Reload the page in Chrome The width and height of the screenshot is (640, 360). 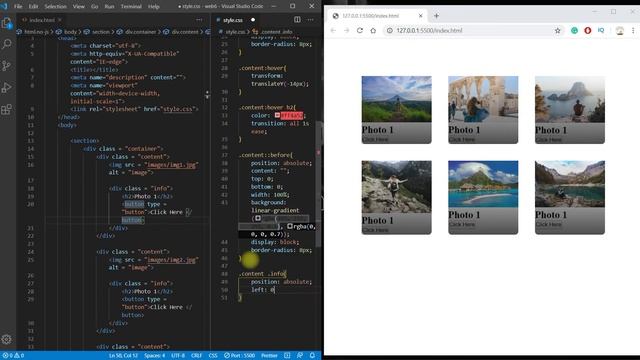pos(360,30)
